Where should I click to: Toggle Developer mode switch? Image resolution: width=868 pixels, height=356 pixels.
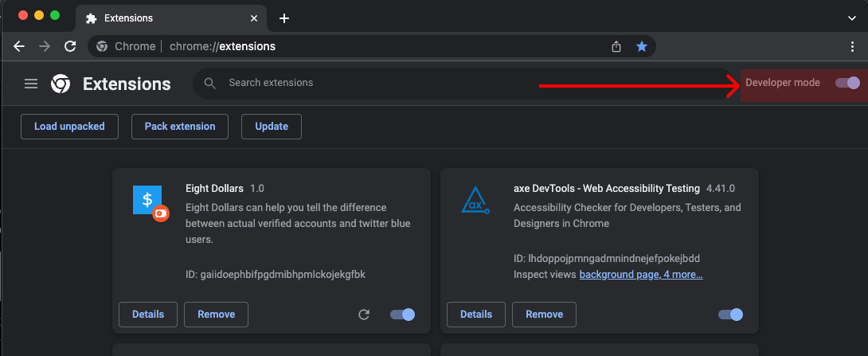point(847,83)
